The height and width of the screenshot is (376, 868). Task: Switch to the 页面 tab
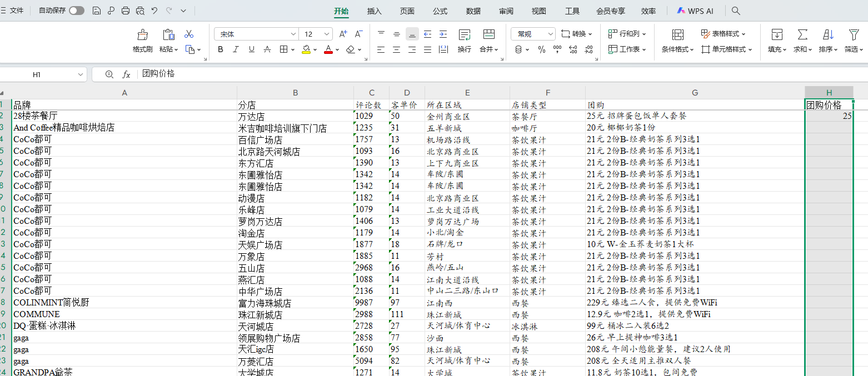coord(407,11)
